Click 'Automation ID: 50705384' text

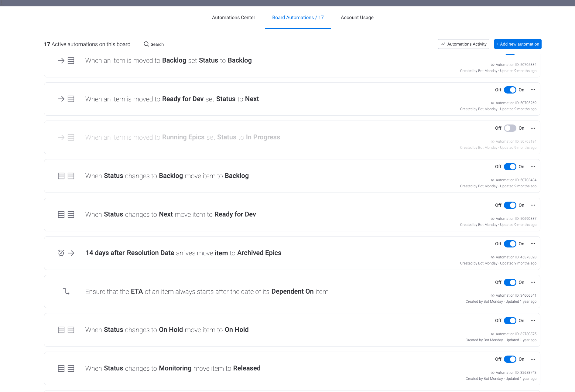point(516,65)
